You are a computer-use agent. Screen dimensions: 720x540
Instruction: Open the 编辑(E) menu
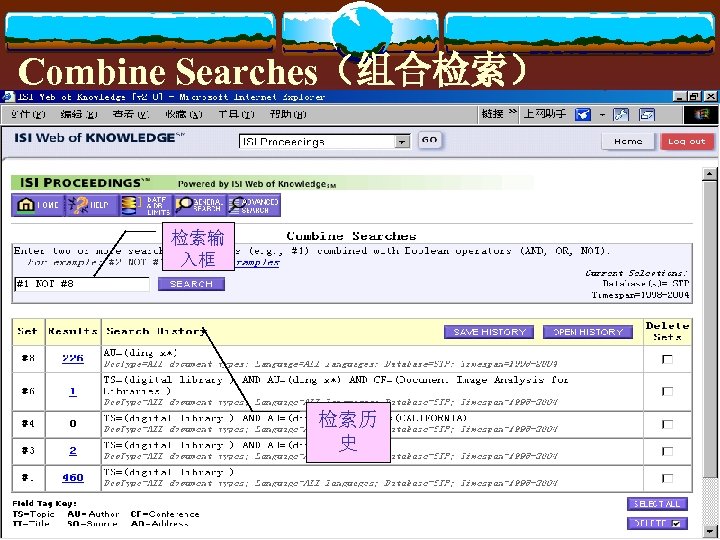(x=79, y=114)
